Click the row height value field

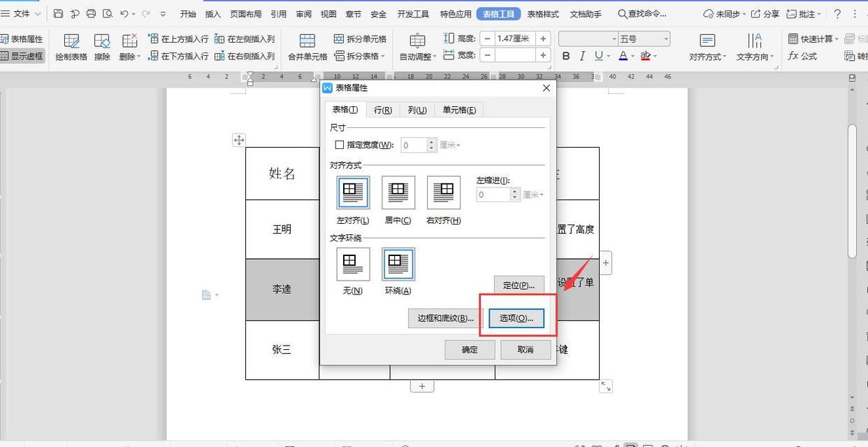(x=515, y=39)
